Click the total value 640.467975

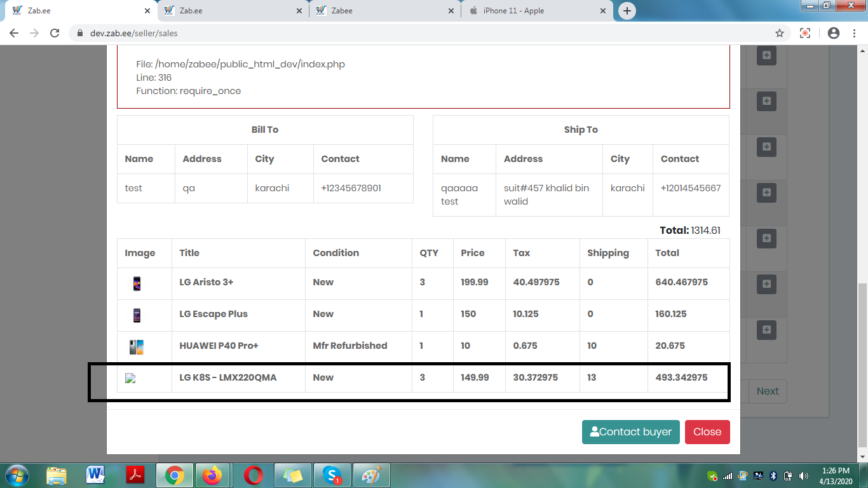point(682,282)
